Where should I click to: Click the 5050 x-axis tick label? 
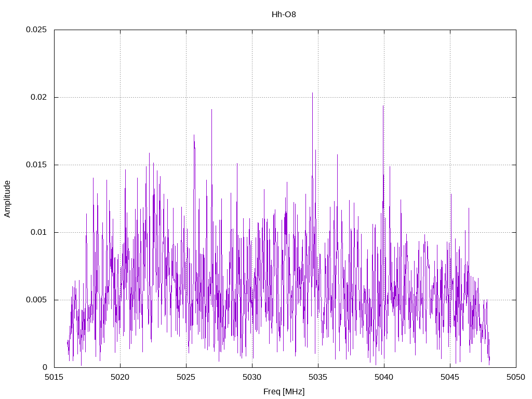(516, 377)
